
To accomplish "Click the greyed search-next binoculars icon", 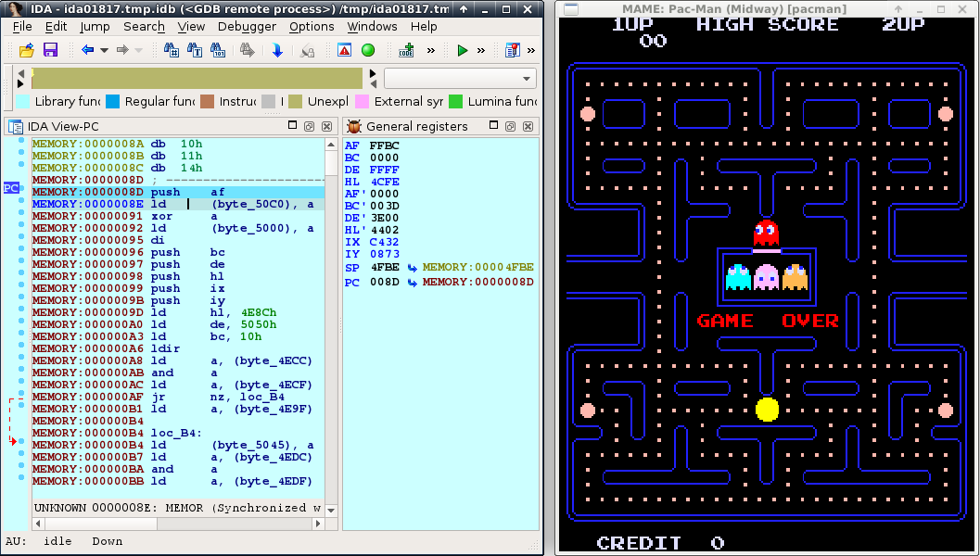I will (248, 51).
